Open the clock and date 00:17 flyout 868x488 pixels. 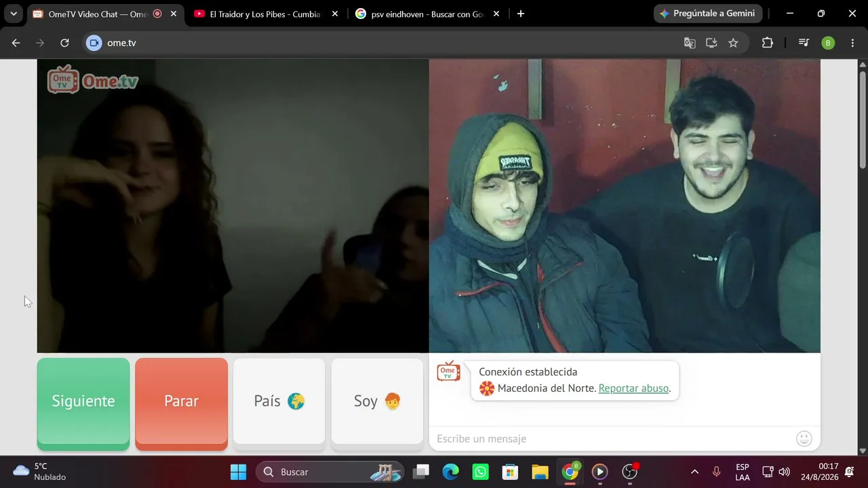click(x=819, y=472)
